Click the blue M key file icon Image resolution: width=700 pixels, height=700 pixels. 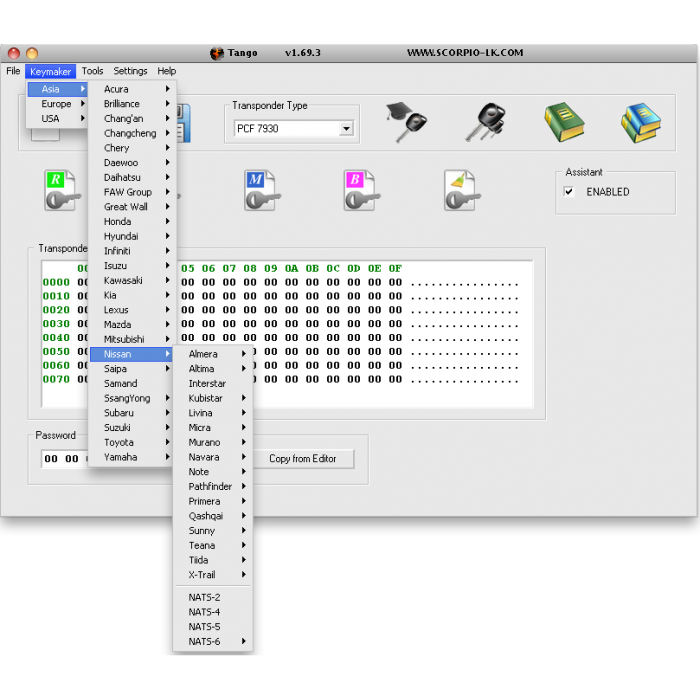pyautogui.click(x=262, y=190)
